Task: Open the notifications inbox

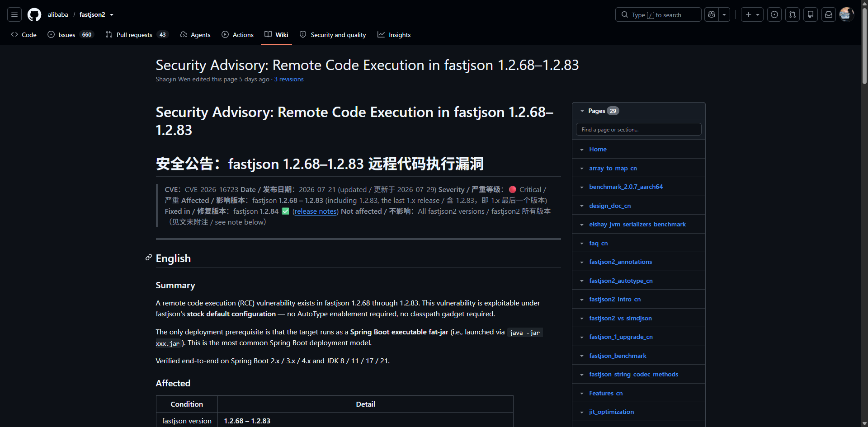Action: [829, 14]
